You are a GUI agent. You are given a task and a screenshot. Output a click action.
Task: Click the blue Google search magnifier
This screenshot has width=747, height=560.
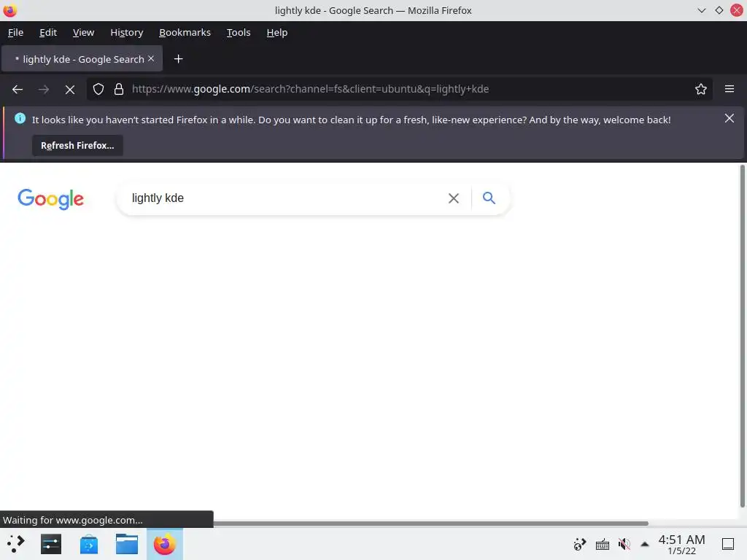tap(489, 198)
